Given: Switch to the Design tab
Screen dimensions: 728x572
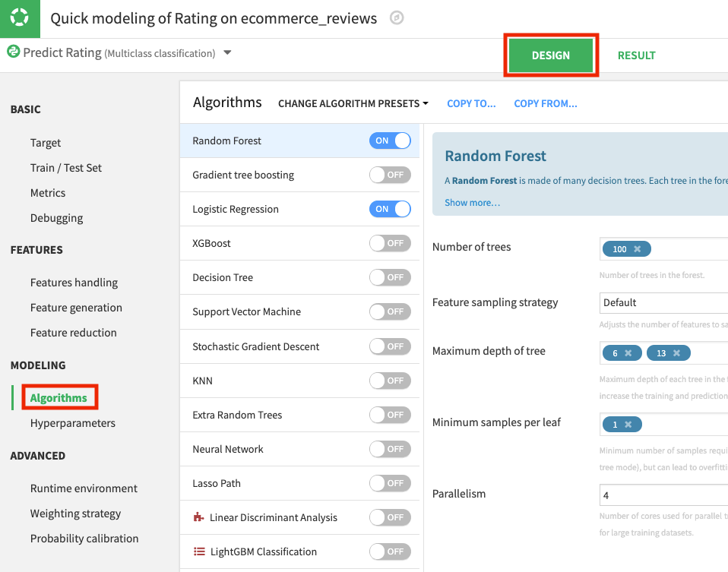Looking at the screenshot, I should (551, 55).
